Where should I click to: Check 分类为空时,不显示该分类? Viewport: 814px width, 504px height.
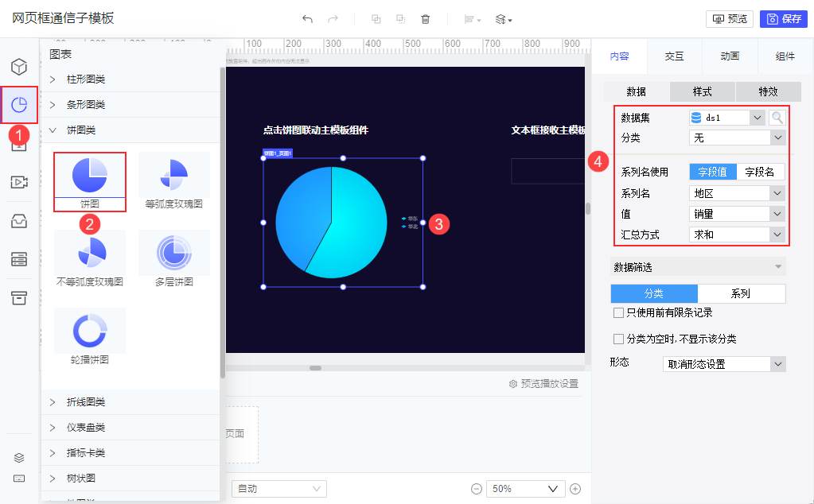618,339
